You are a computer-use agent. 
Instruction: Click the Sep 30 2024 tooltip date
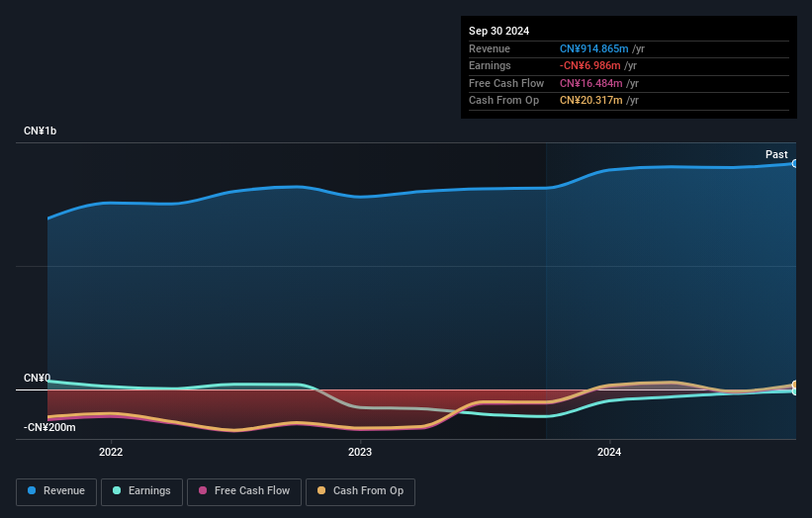click(x=498, y=31)
